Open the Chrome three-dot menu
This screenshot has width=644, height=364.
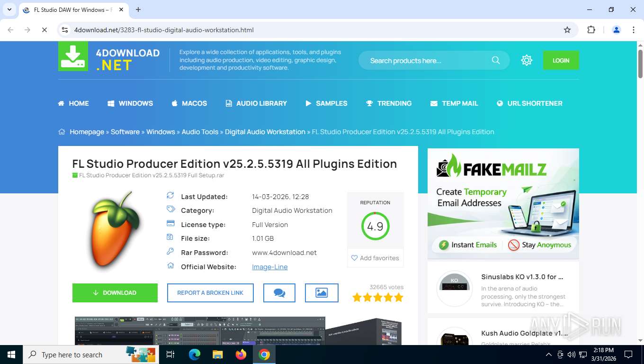coord(634,30)
